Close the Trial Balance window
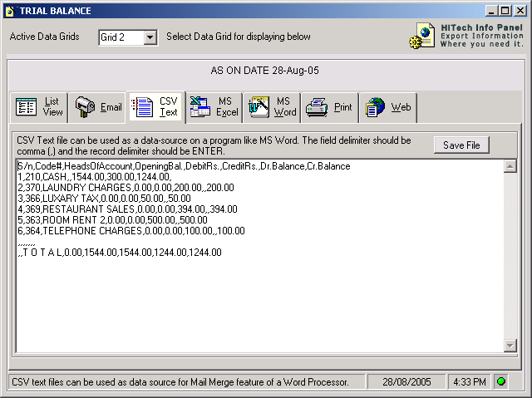Screen dimensions: 532x398 tap(520, 11)
